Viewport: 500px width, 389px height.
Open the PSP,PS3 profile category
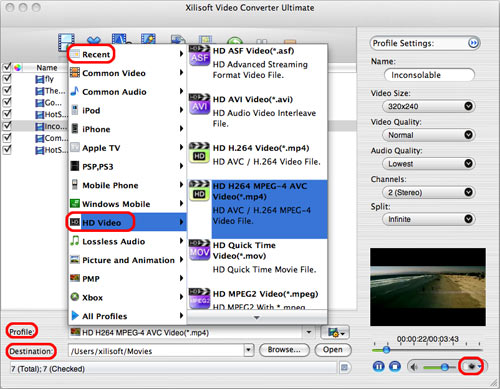pyautogui.click(x=127, y=166)
